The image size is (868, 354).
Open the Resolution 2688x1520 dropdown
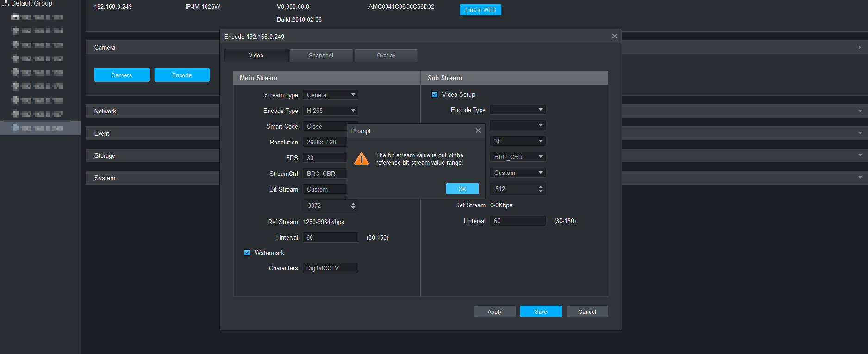click(x=325, y=142)
